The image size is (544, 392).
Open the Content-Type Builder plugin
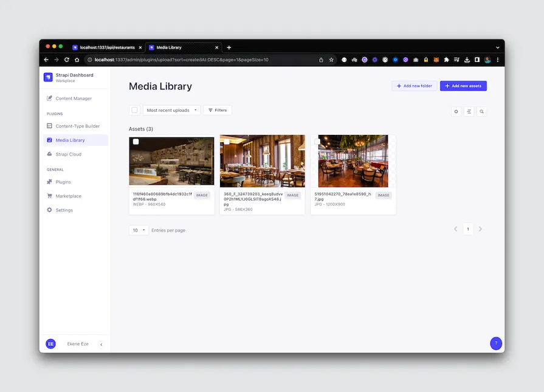(x=74, y=126)
